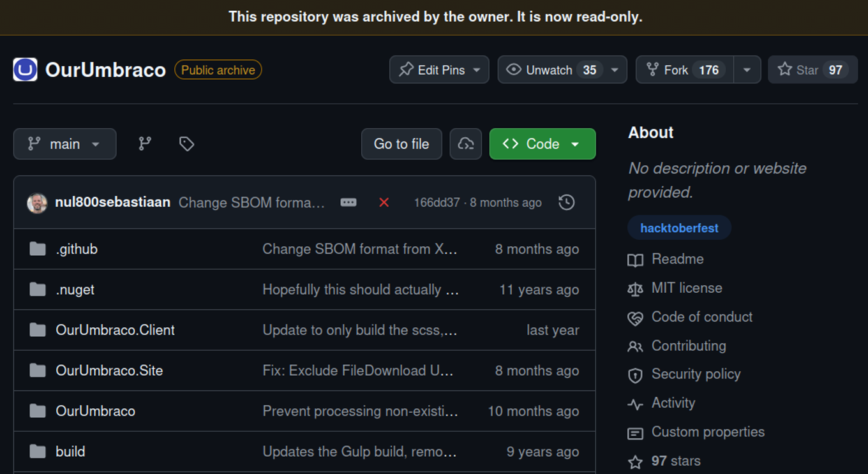
Task: Open commit 'Prevent processing non-existi…'
Action: tap(361, 411)
